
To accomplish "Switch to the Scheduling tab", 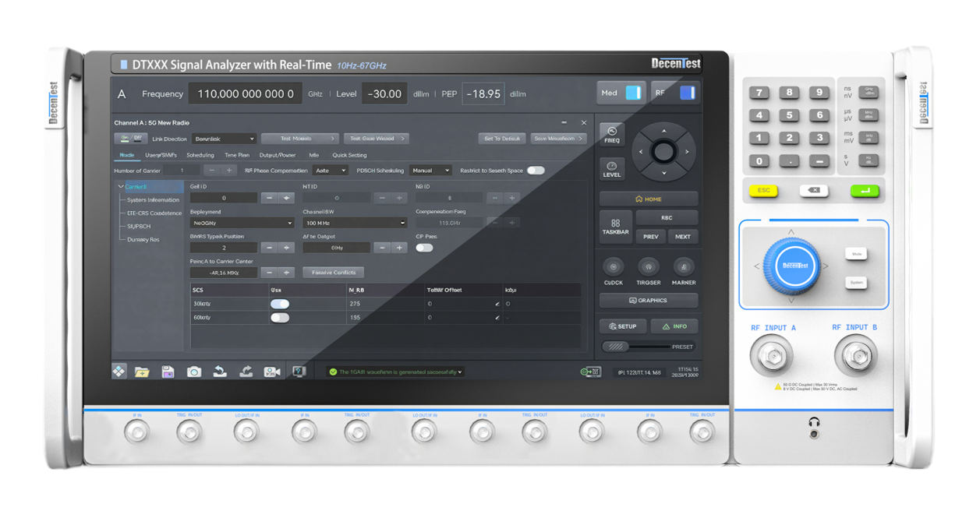I will (x=200, y=155).
